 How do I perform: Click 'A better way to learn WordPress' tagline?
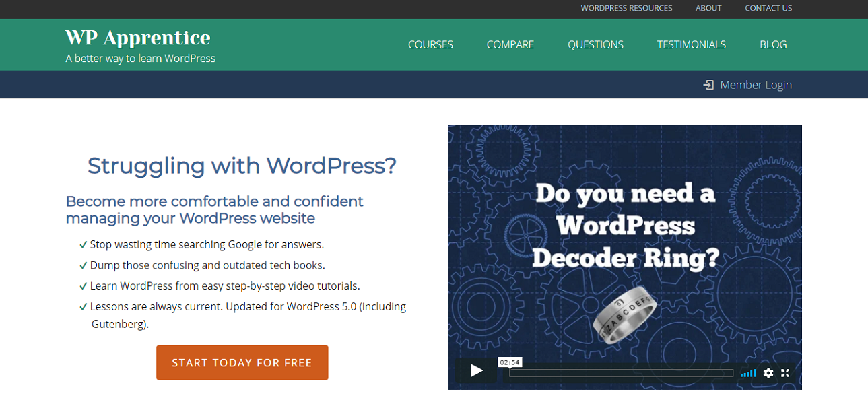pyautogui.click(x=141, y=59)
